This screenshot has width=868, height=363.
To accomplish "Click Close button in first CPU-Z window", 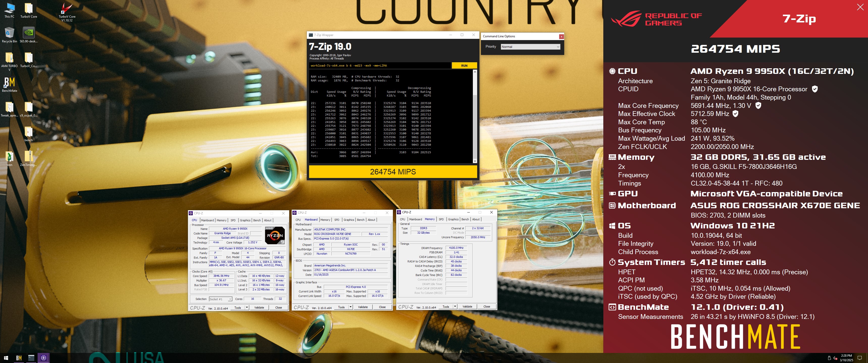I will coord(278,308).
